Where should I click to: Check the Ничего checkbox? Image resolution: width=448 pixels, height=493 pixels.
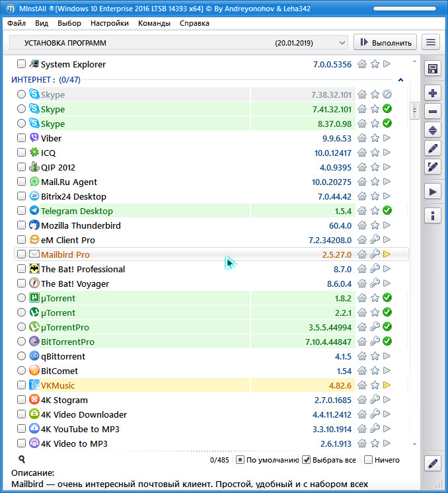(368, 460)
